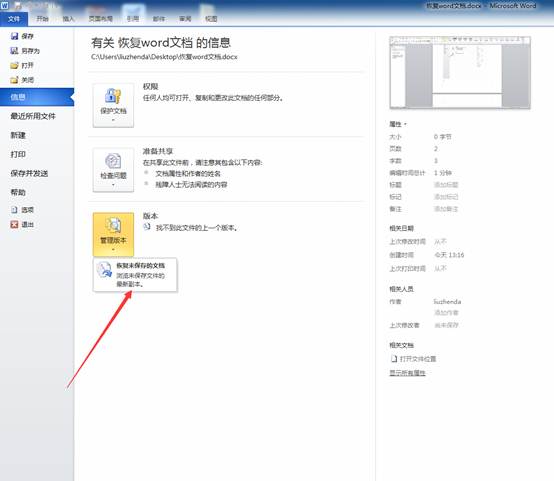Screen dimensions: 554x481
Task: Open Help in the file sidebar
Action: [x=18, y=193]
